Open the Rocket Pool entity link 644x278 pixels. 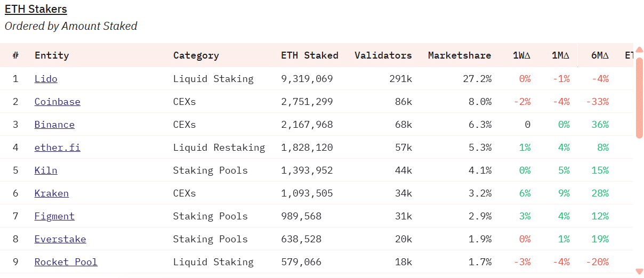point(66,262)
